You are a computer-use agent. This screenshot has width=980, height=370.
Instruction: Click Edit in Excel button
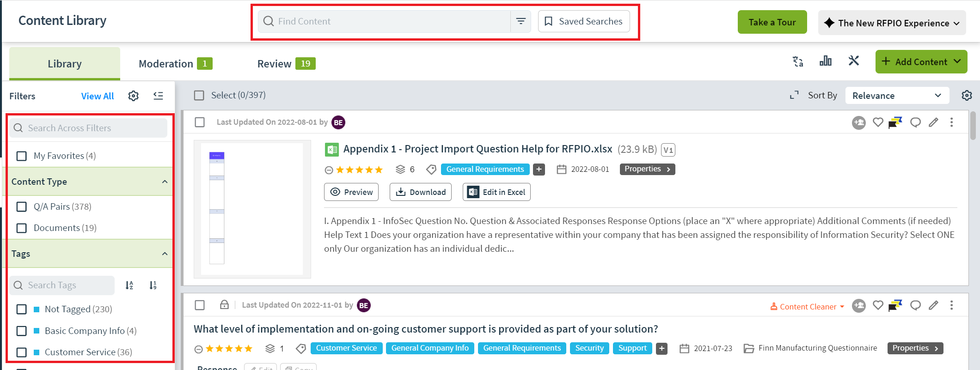click(x=496, y=192)
